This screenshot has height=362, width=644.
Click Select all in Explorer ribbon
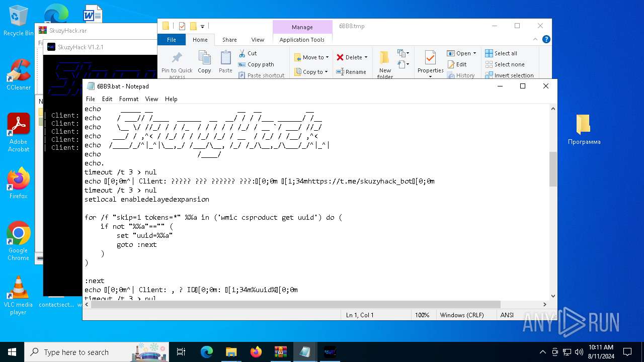click(501, 53)
